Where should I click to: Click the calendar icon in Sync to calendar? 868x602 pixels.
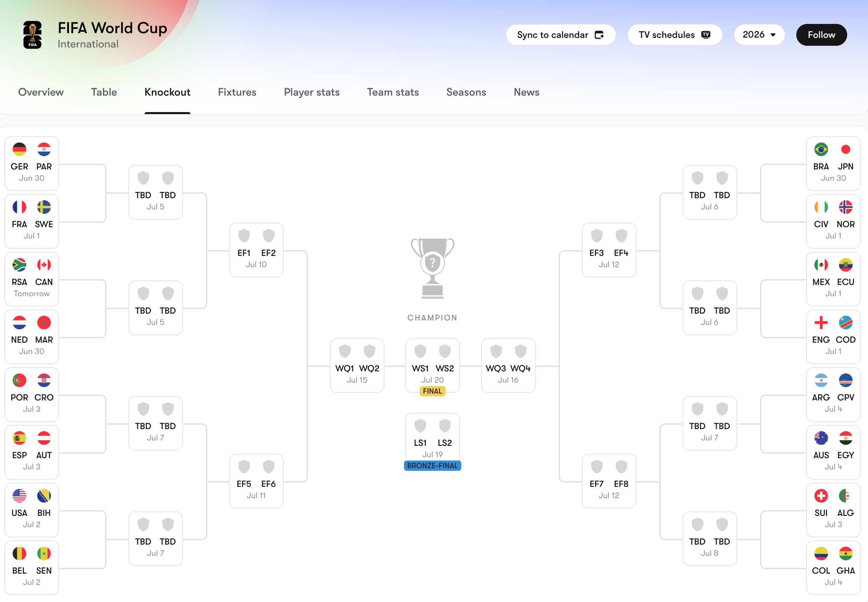coord(599,35)
